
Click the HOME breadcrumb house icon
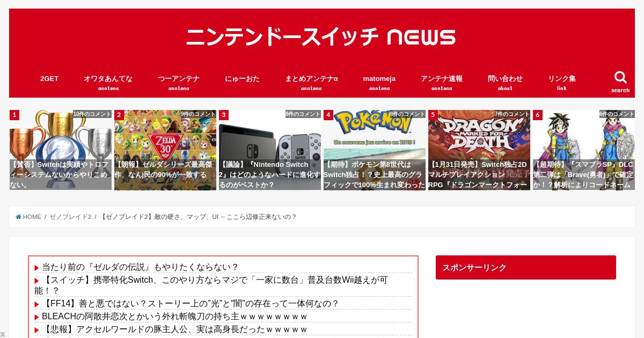[x=19, y=217]
